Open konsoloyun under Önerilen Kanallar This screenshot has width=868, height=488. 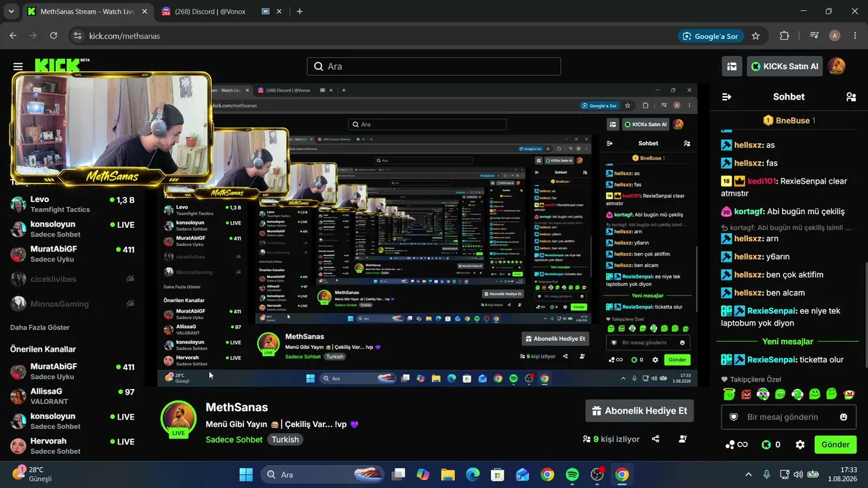73,421
